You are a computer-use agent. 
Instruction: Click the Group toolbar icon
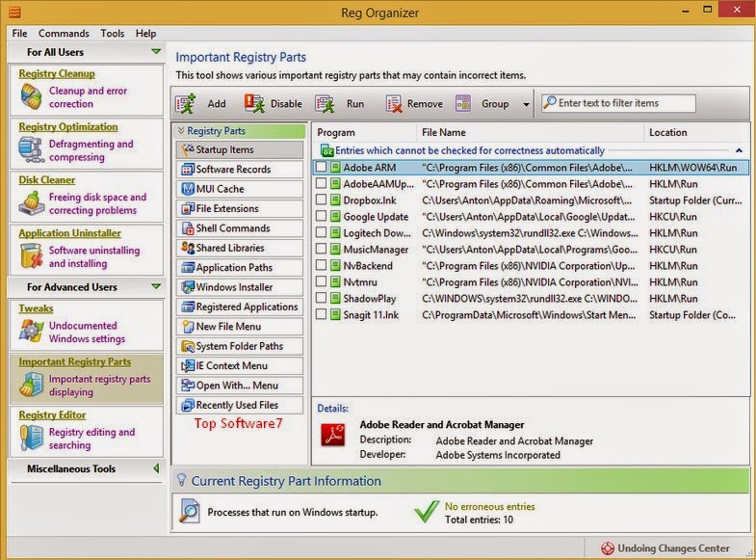pos(463,103)
